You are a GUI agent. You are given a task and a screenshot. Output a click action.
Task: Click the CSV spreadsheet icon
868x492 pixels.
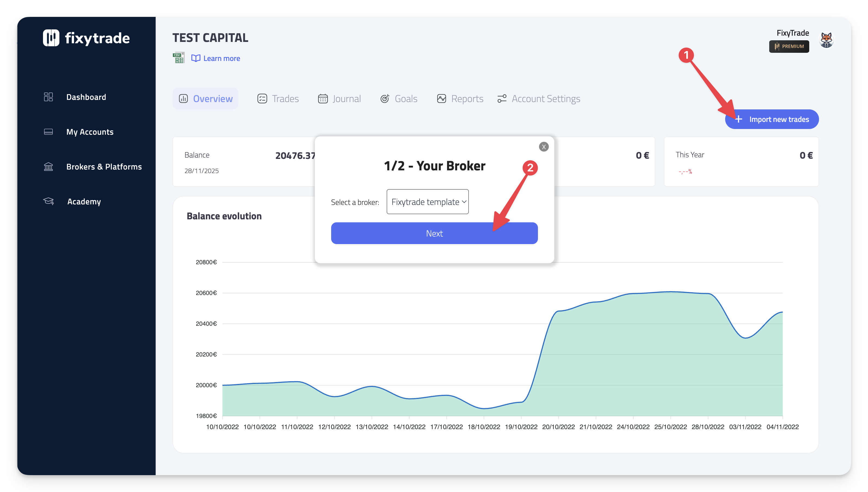tap(178, 58)
